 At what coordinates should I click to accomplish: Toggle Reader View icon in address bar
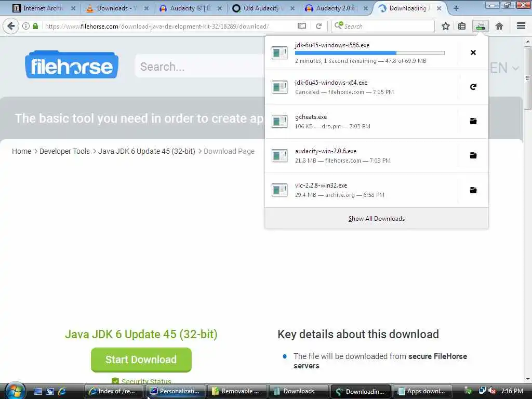(x=302, y=26)
